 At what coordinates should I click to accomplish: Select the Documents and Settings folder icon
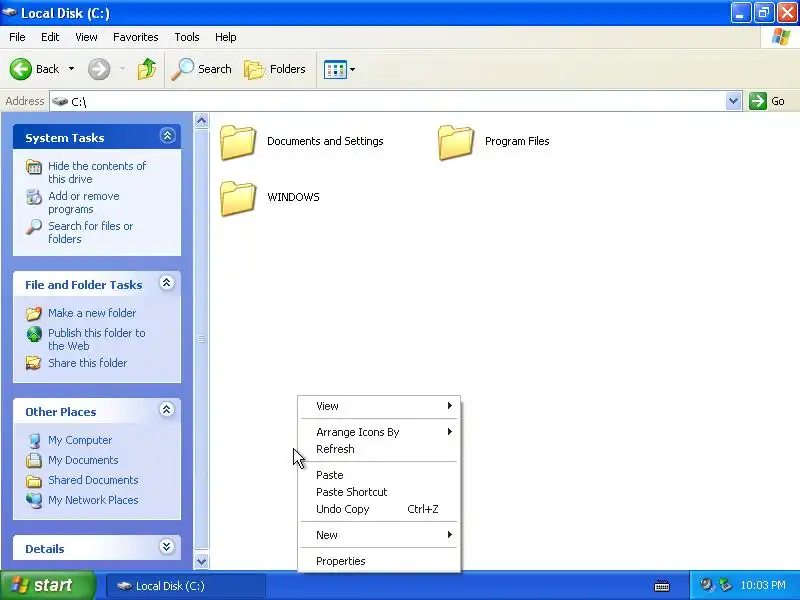[x=238, y=142]
